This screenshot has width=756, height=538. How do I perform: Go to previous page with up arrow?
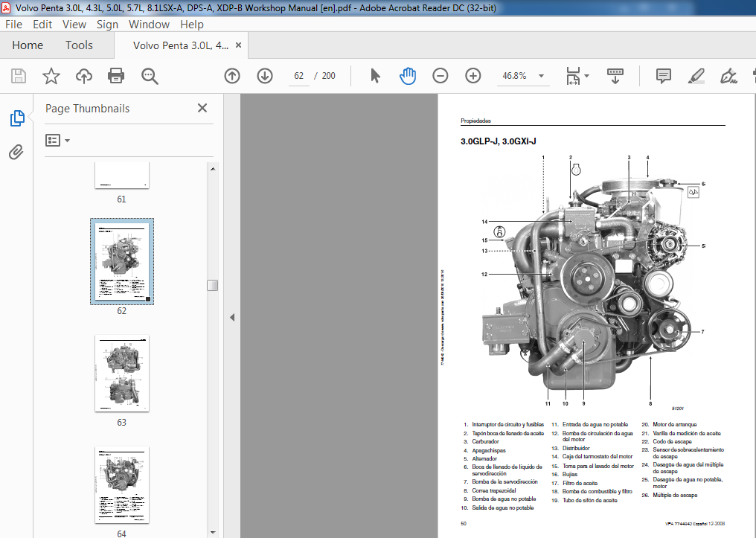click(x=232, y=76)
